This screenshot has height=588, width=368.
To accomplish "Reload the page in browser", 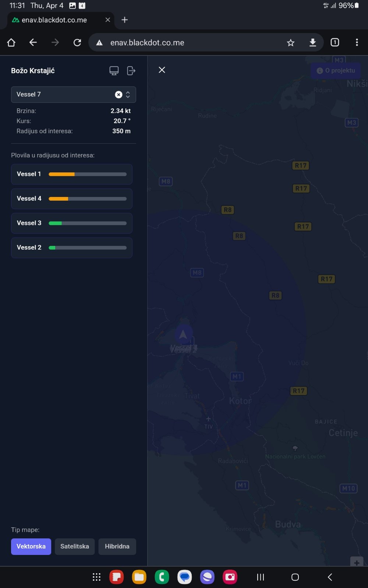I will [x=77, y=43].
